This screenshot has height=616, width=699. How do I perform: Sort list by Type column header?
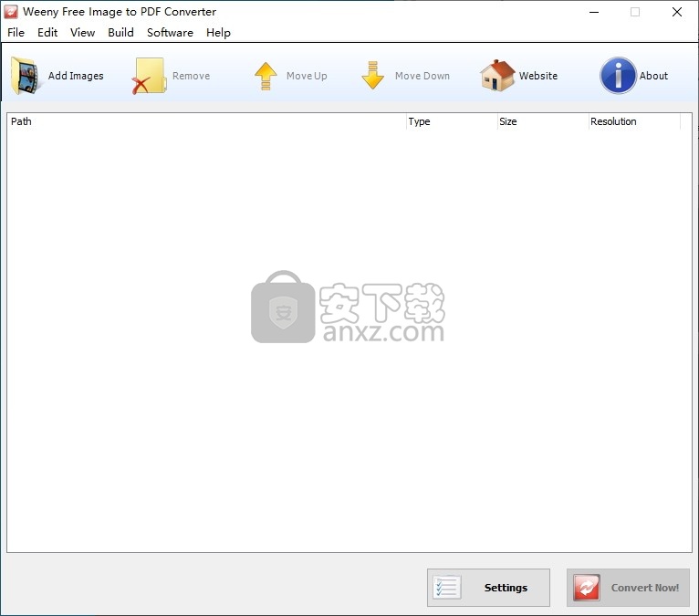pos(452,121)
